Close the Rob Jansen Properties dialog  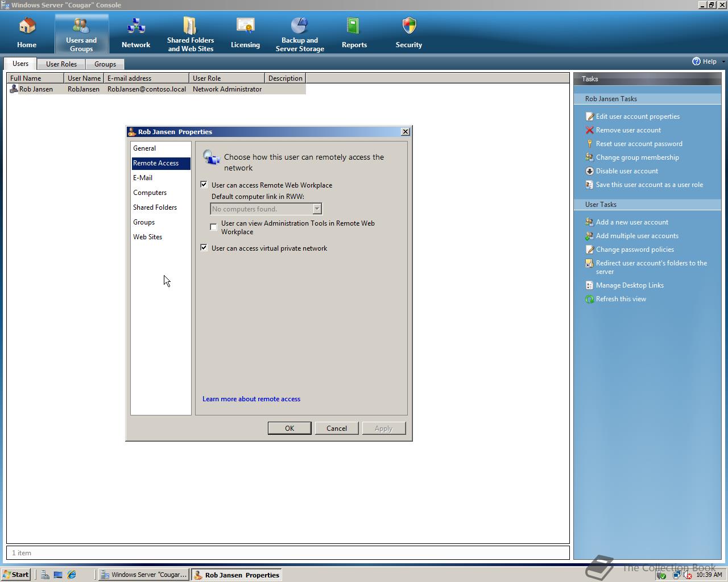(406, 132)
